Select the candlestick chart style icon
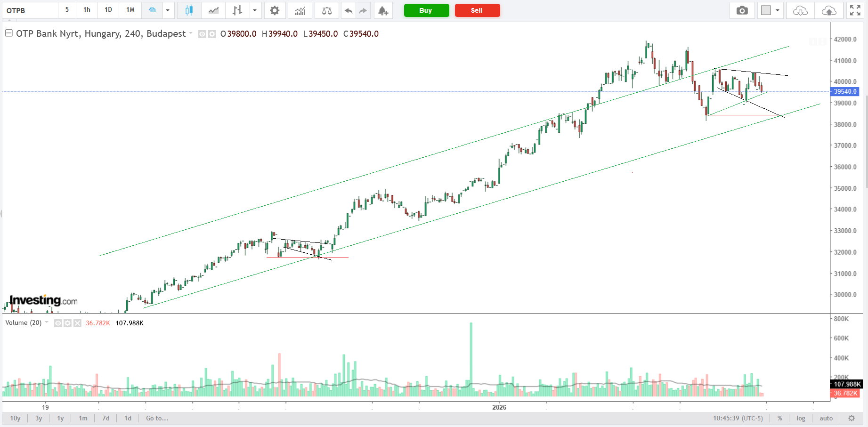 click(x=189, y=10)
